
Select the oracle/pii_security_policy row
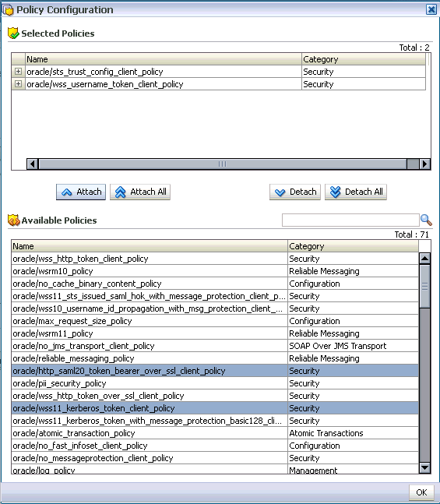[215, 383]
